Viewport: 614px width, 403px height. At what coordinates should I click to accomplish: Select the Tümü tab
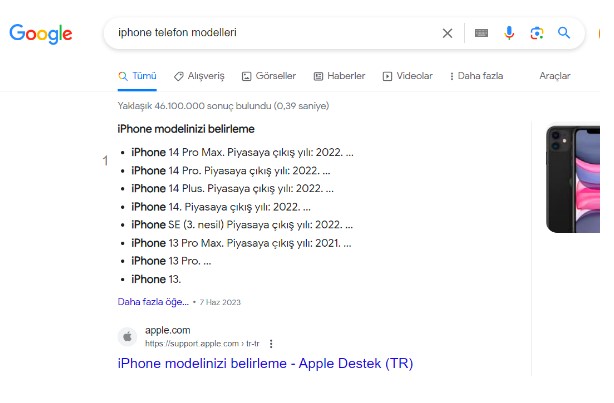138,76
